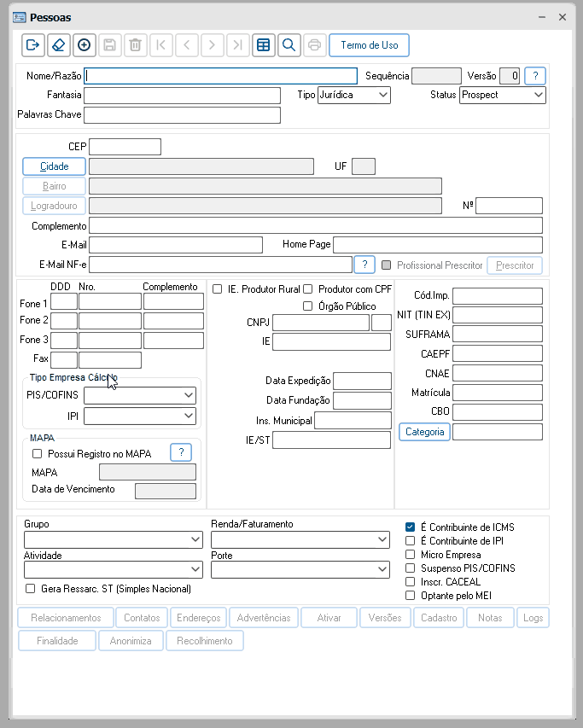Click the Versões button
Viewport: 583px width, 728px height.
point(385,618)
